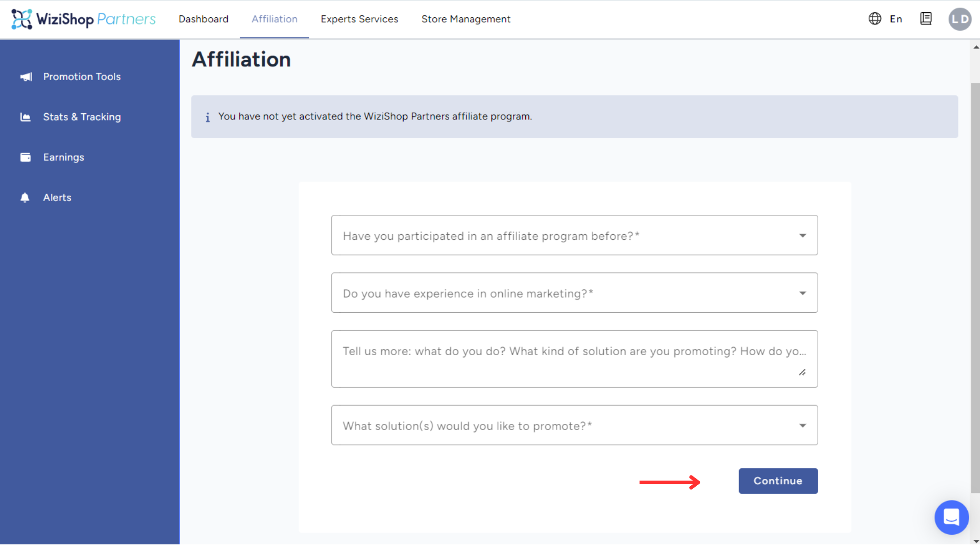The width and height of the screenshot is (980, 551).
Task: Grab the text area resize handle
Action: (802, 372)
